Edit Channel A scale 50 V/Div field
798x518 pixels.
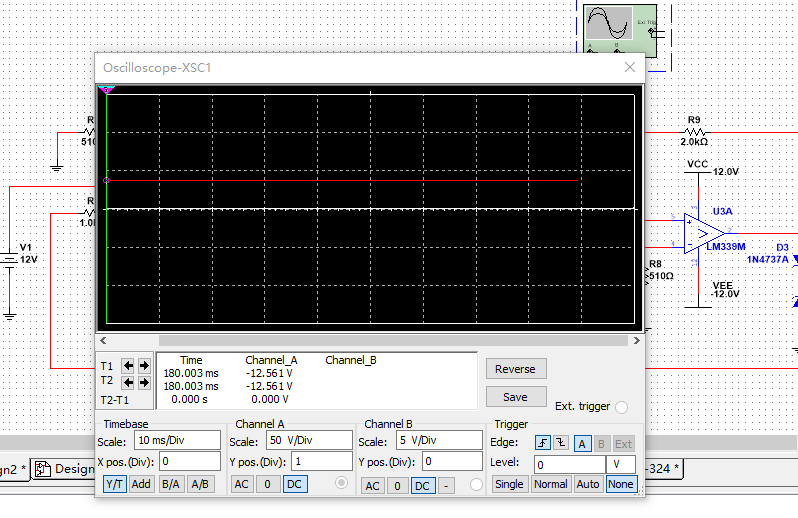point(309,440)
